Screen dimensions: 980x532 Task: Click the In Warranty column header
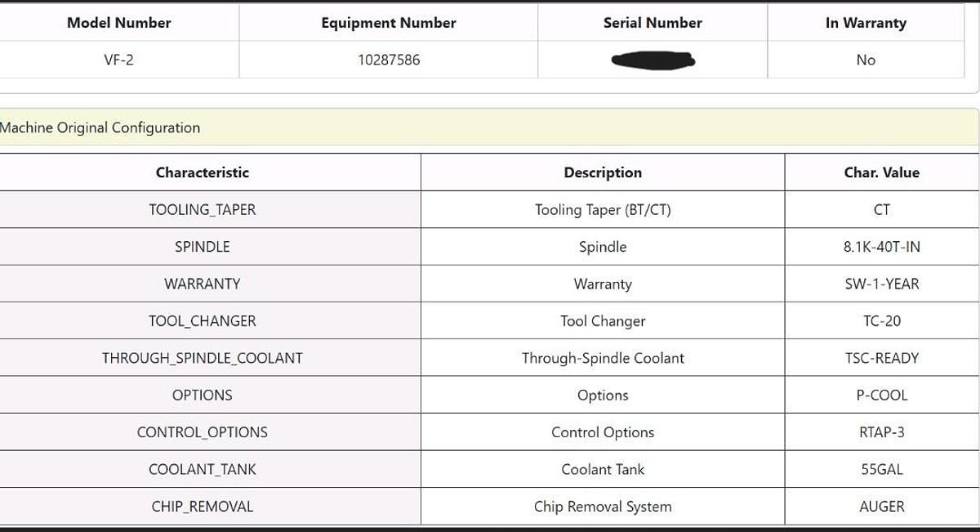(x=866, y=23)
